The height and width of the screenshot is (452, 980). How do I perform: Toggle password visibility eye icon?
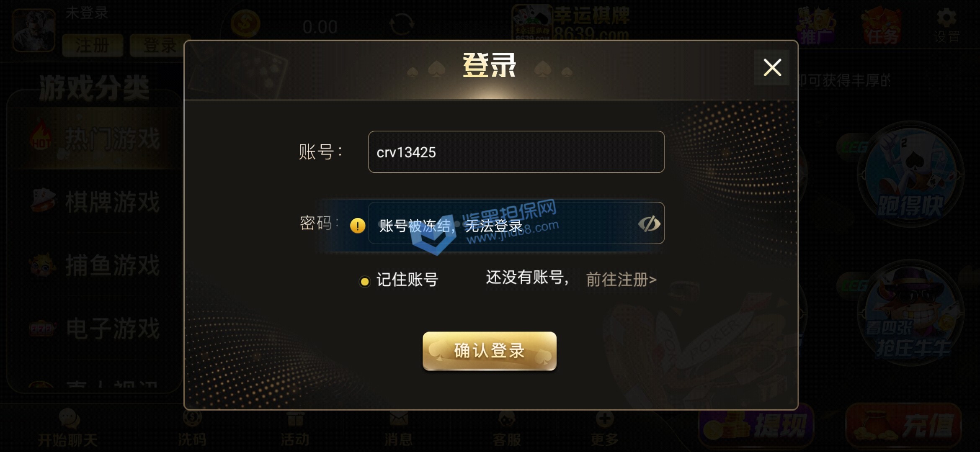(x=649, y=224)
